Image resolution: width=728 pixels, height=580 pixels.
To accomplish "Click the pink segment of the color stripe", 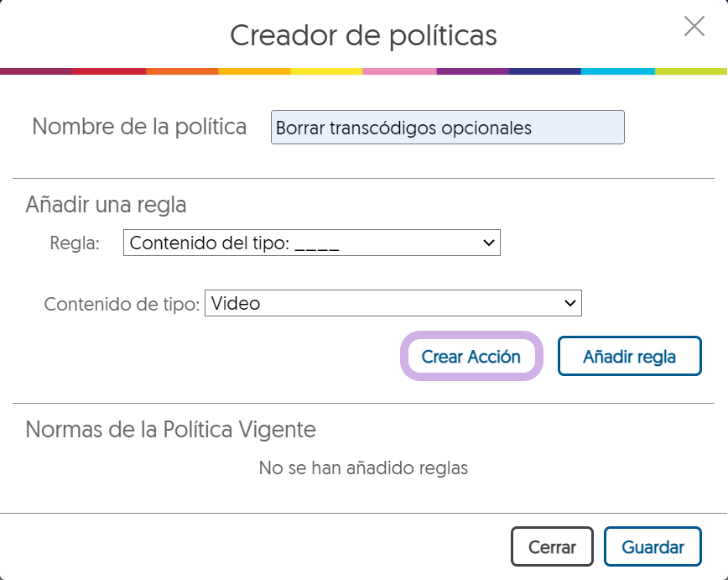I will [x=399, y=71].
